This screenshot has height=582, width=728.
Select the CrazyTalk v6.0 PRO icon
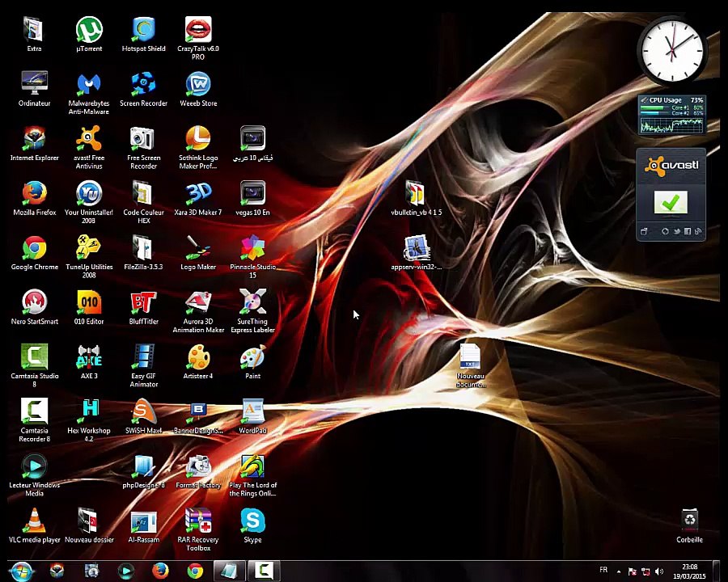pos(198,38)
